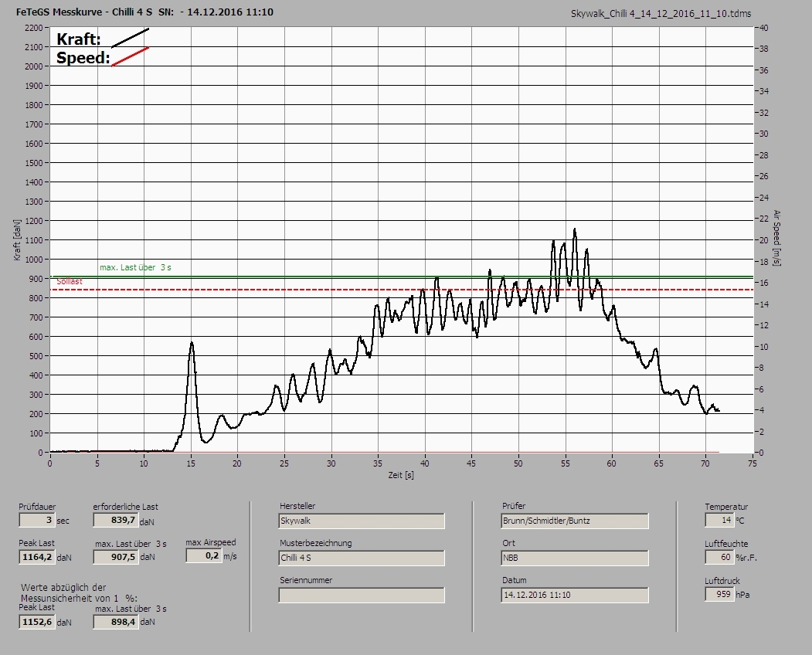
Task: Select the Prüfer field with Brunn/Schmidtler/Buntz
Action: pos(575,521)
